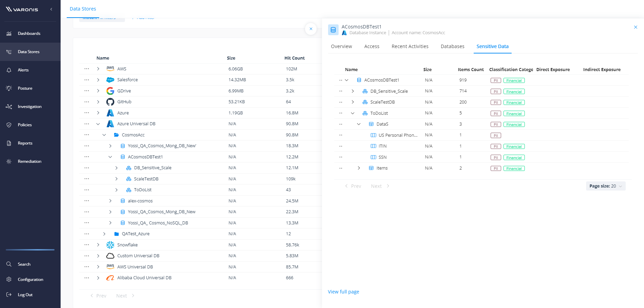Select the Alerts bell icon
The width and height of the screenshot is (644, 308).
point(9,70)
